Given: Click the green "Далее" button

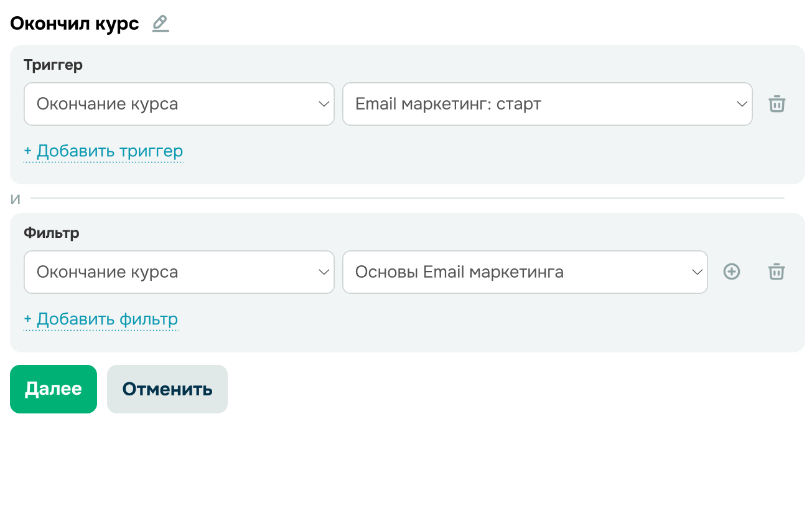Looking at the screenshot, I should pyautogui.click(x=54, y=389).
